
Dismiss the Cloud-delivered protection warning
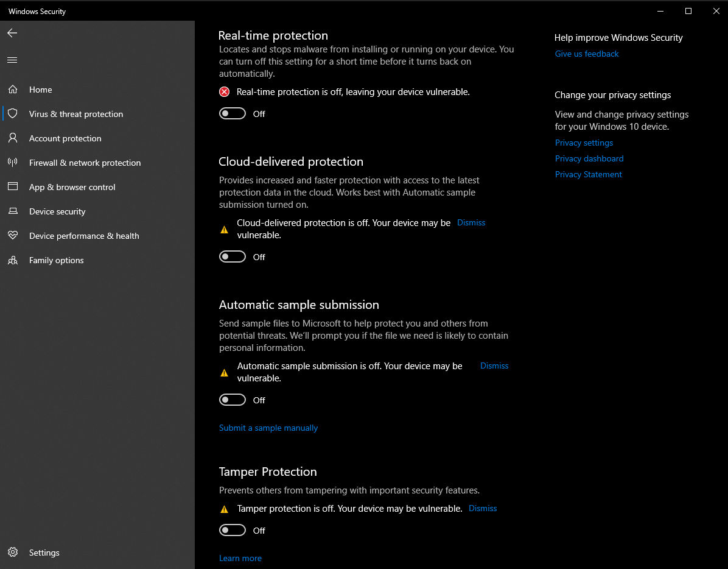point(471,222)
